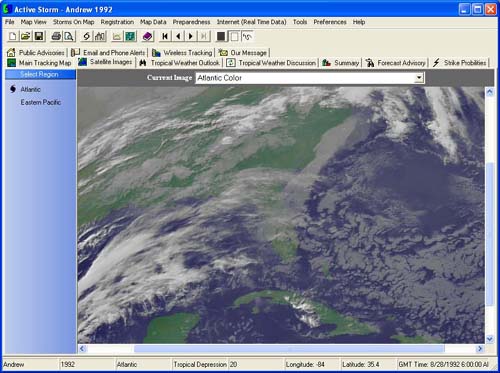Click the Wireless Tracking icon

(x=156, y=52)
